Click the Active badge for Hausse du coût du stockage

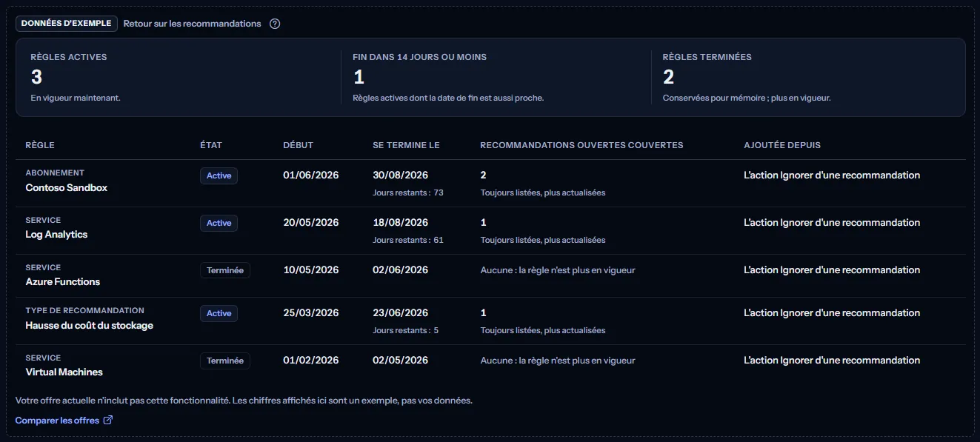tap(219, 313)
